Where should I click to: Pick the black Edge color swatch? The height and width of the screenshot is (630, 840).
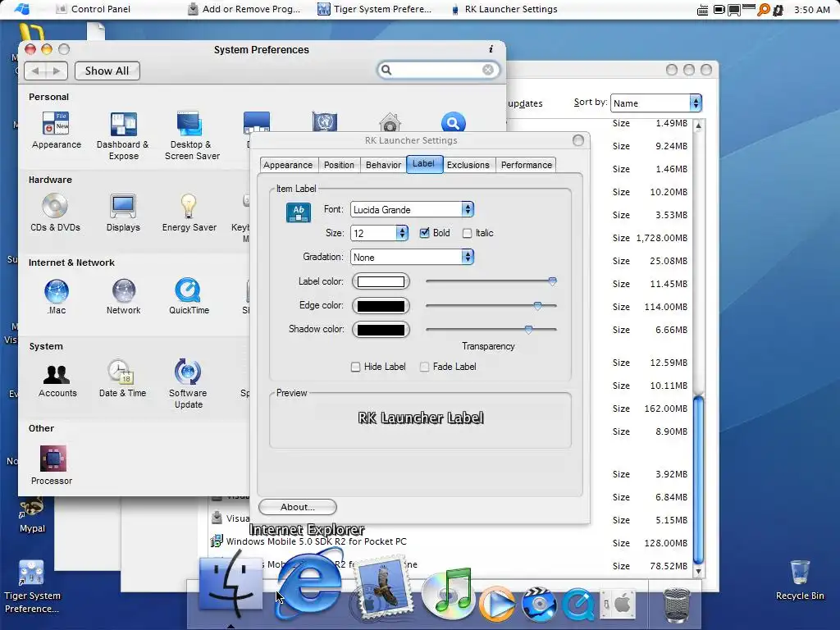click(x=381, y=306)
